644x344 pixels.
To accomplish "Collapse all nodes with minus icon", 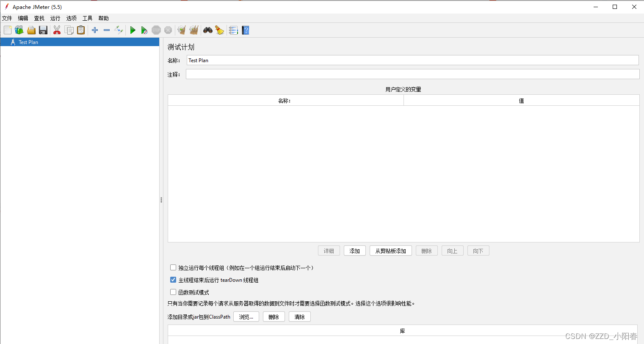I will (x=107, y=30).
